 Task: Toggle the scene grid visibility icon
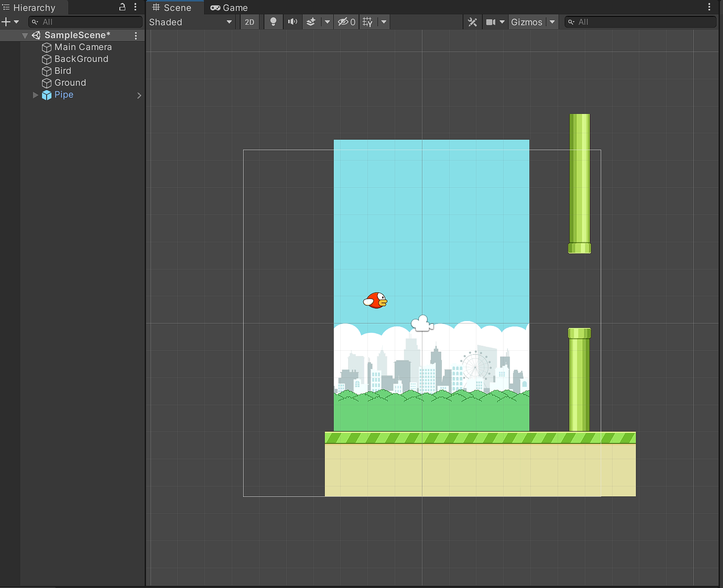tap(367, 22)
